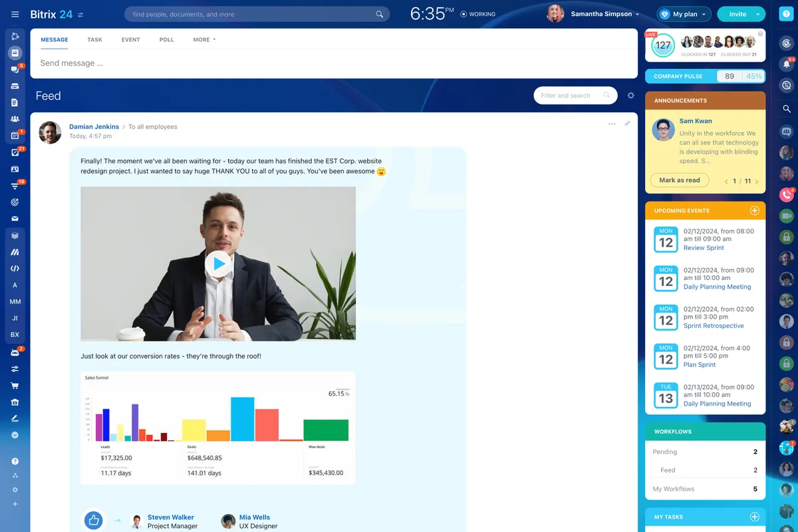Open the Plan Sprint event link
798x532 pixels.
pyautogui.click(x=700, y=364)
